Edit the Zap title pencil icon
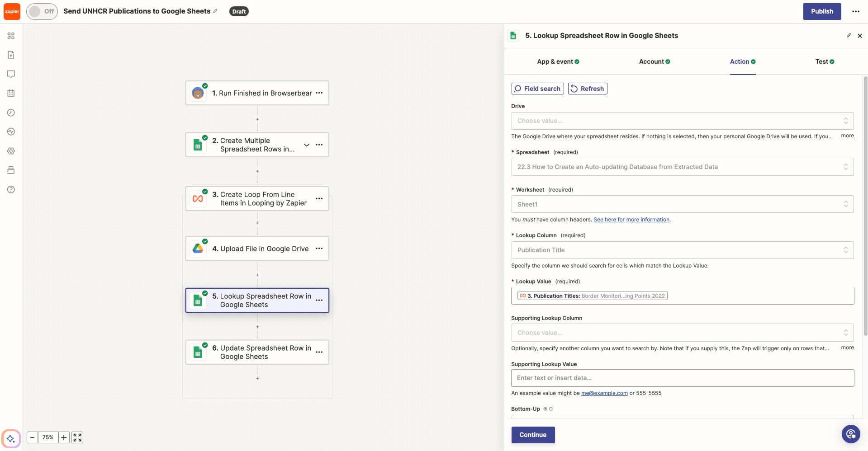Image resolution: width=868 pixels, height=451 pixels. [215, 11]
